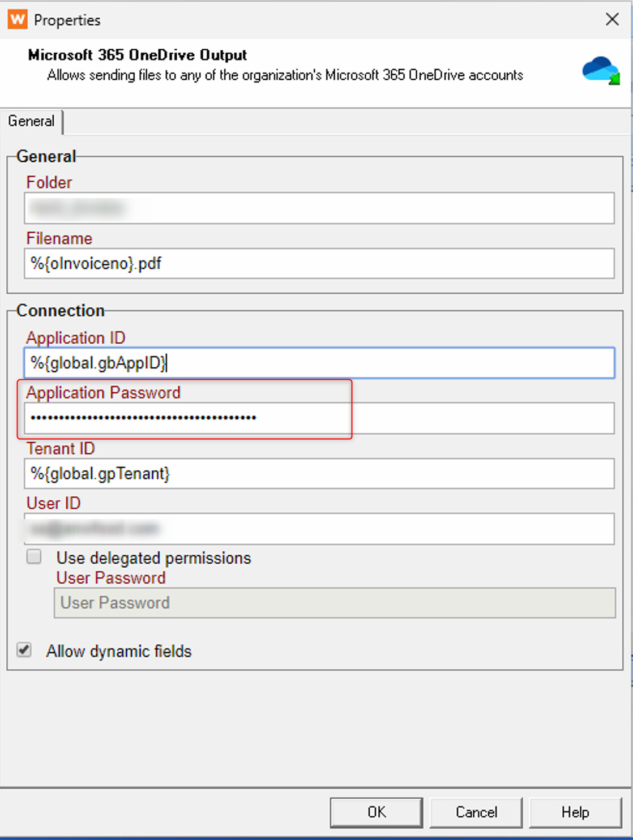Uncheck Allow dynamic fields
This screenshot has height=840, width=633.
tap(24, 650)
